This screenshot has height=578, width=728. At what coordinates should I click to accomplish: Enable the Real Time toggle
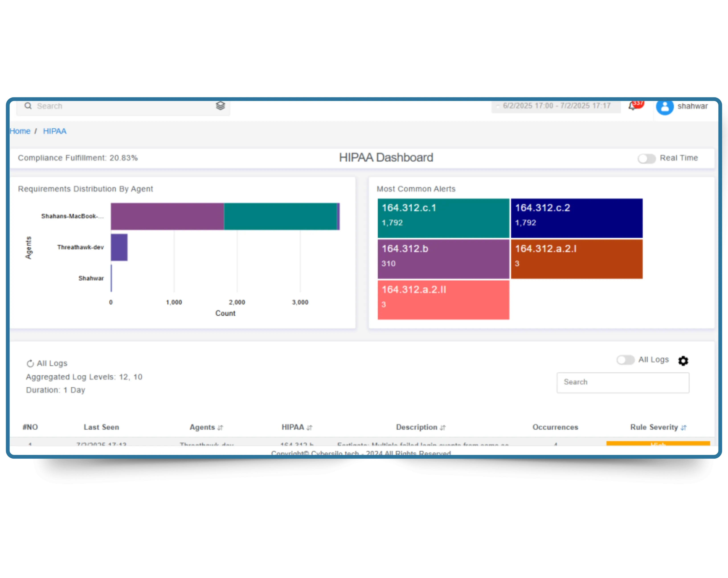pos(646,159)
